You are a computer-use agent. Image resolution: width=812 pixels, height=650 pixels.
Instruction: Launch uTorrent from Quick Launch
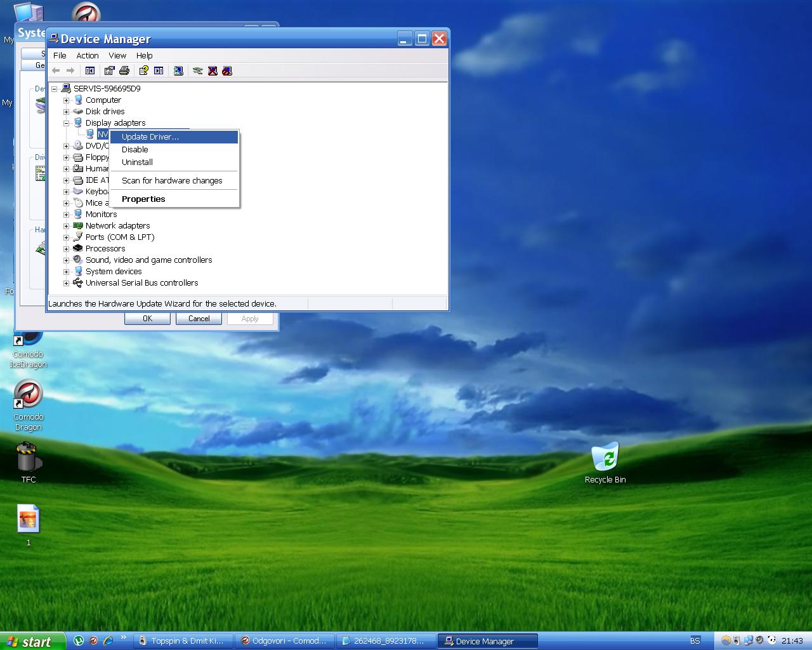(79, 641)
